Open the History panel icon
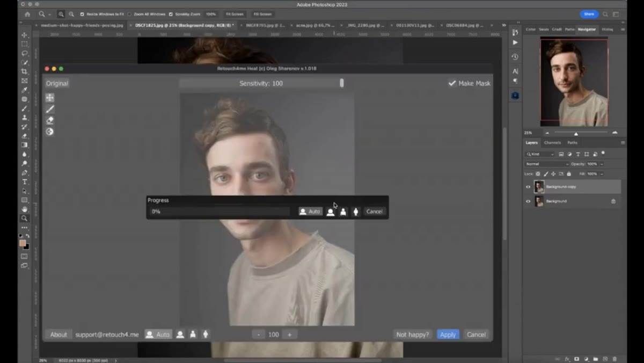 (x=515, y=56)
